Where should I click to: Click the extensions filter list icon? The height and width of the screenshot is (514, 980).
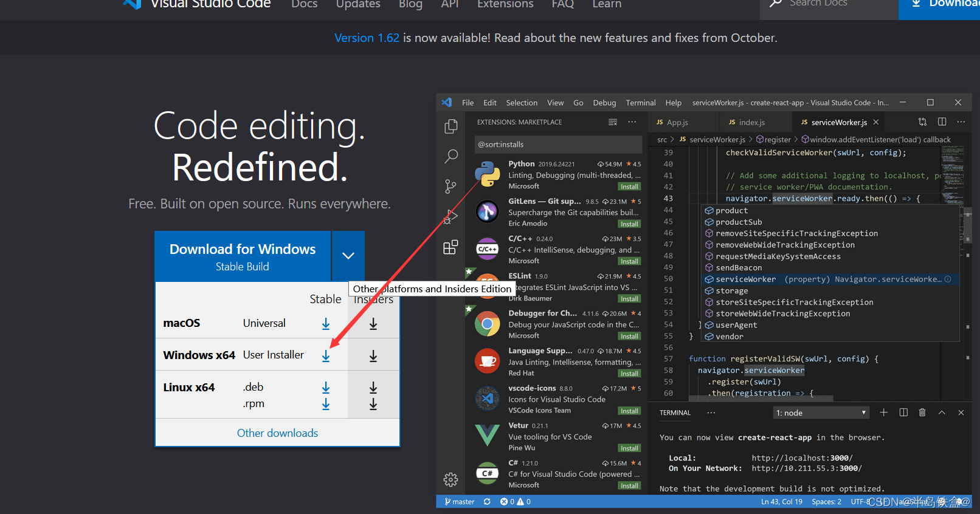pos(613,122)
